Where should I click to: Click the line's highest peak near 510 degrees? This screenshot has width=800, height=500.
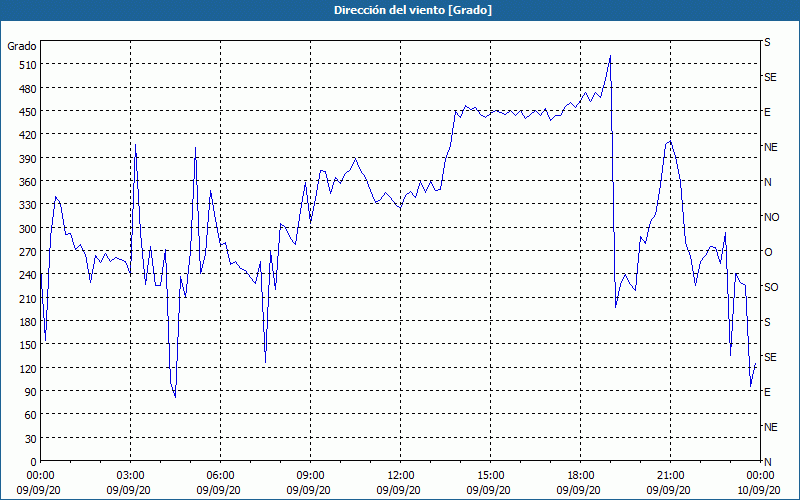[610, 56]
